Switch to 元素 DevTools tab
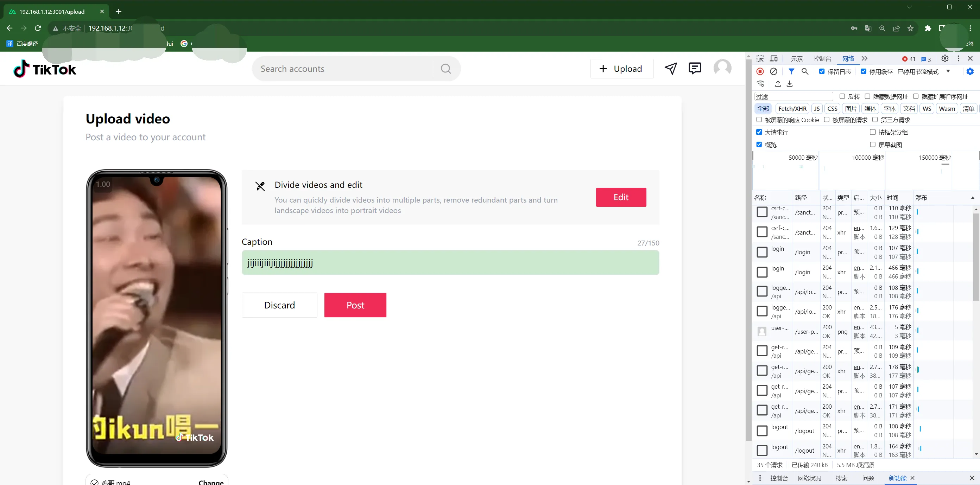The width and height of the screenshot is (980, 485). point(797,58)
